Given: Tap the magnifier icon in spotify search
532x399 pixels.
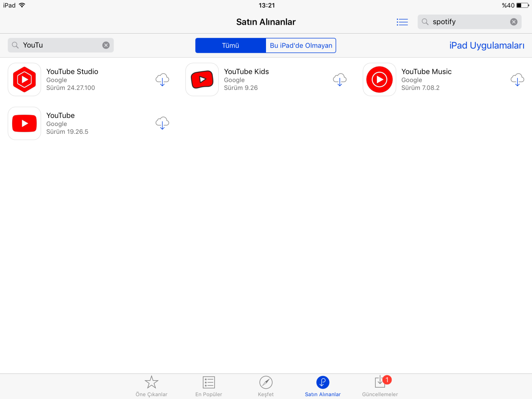Looking at the screenshot, I should coord(425,22).
